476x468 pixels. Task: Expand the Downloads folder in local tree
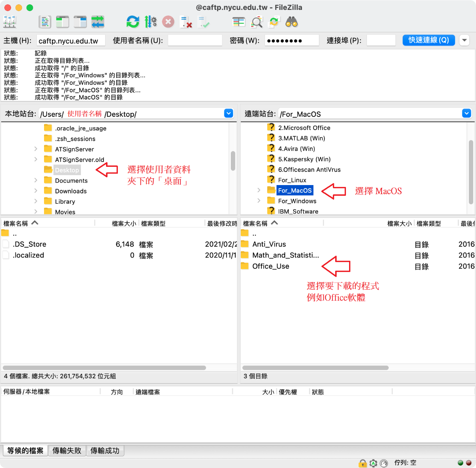[36, 191]
